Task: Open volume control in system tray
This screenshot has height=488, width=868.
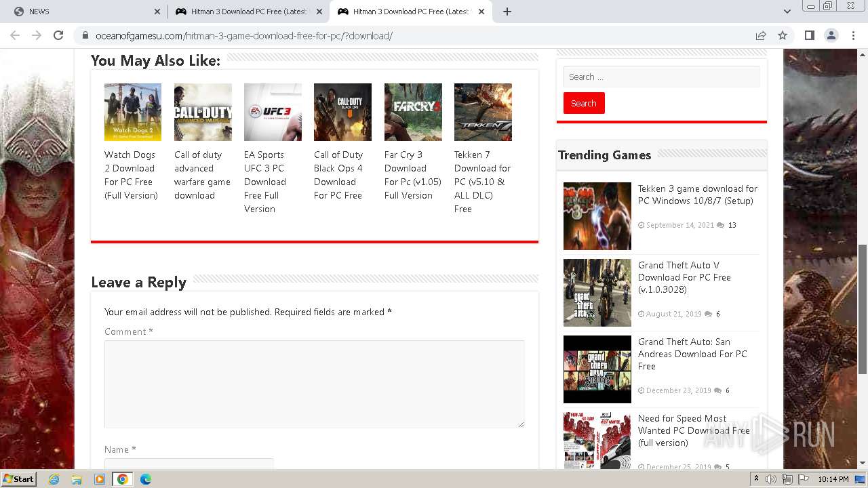Action: coord(771,479)
